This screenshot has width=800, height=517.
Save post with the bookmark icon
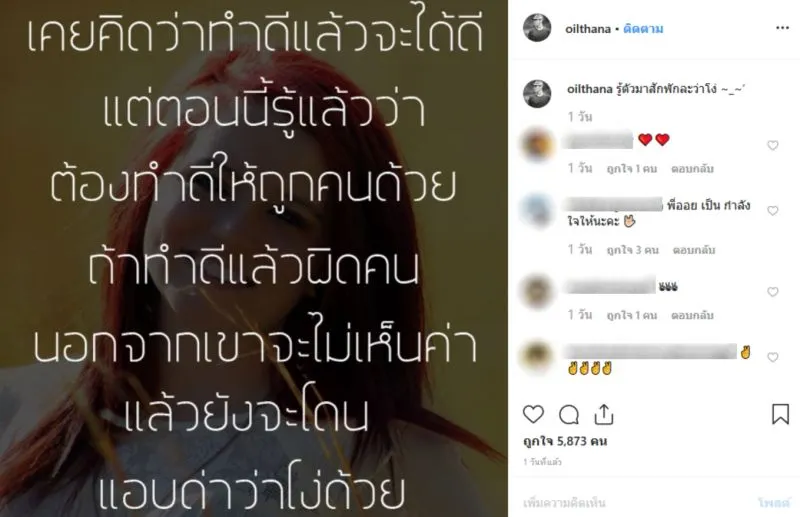tap(780, 414)
